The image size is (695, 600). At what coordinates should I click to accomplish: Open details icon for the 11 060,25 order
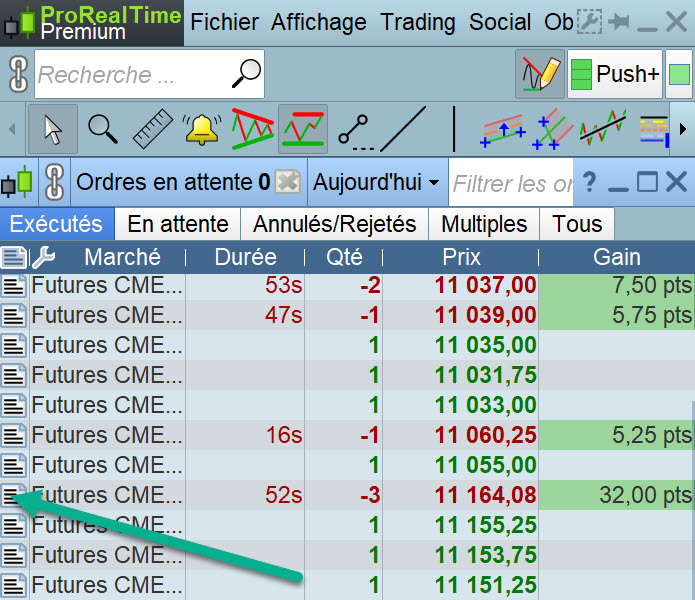pyautogui.click(x=14, y=436)
